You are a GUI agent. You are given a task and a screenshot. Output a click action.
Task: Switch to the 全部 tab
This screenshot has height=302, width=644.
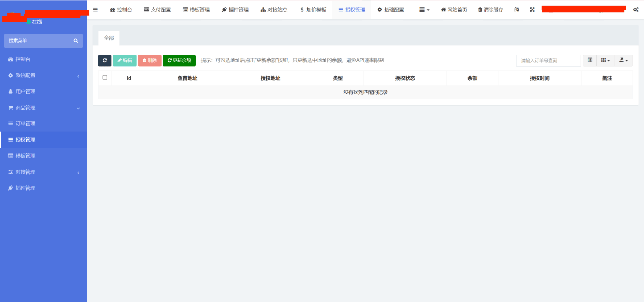[109, 38]
